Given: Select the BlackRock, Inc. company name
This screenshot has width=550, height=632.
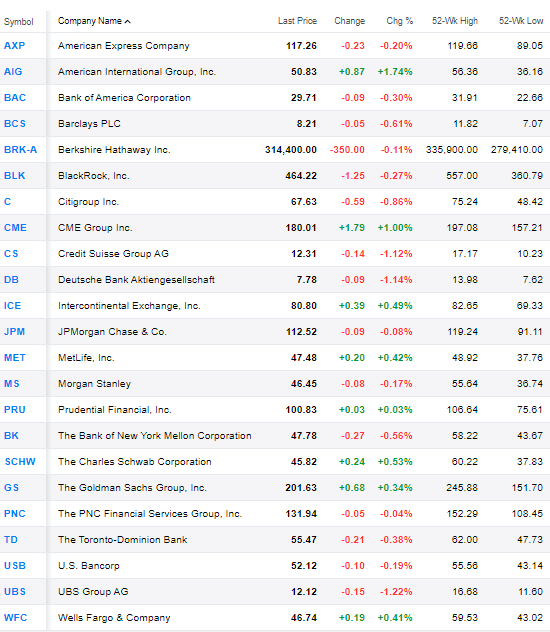Looking at the screenshot, I should 94,176.
